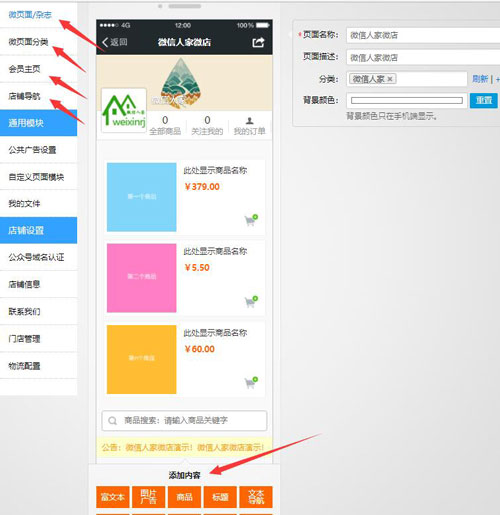Open 联系我们 in the sidebar
The image size is (500, 515).
click(24, 312)
